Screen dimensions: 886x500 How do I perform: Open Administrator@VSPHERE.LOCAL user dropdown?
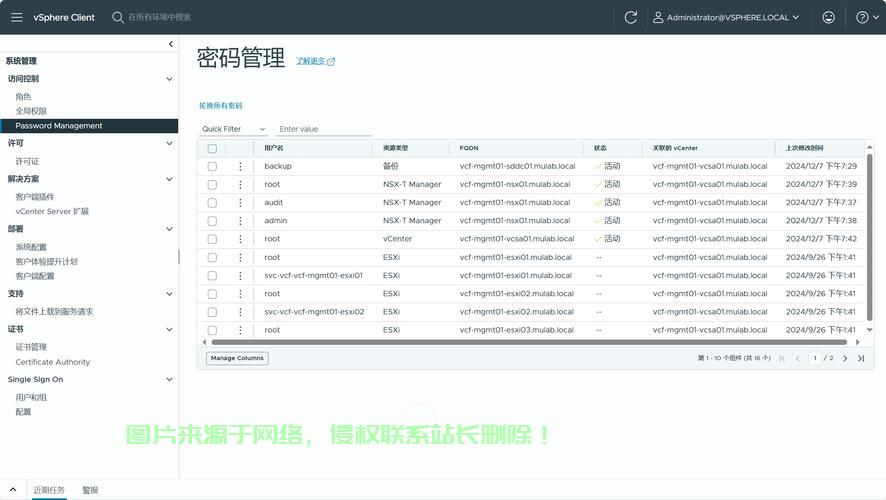coord(727,18)
